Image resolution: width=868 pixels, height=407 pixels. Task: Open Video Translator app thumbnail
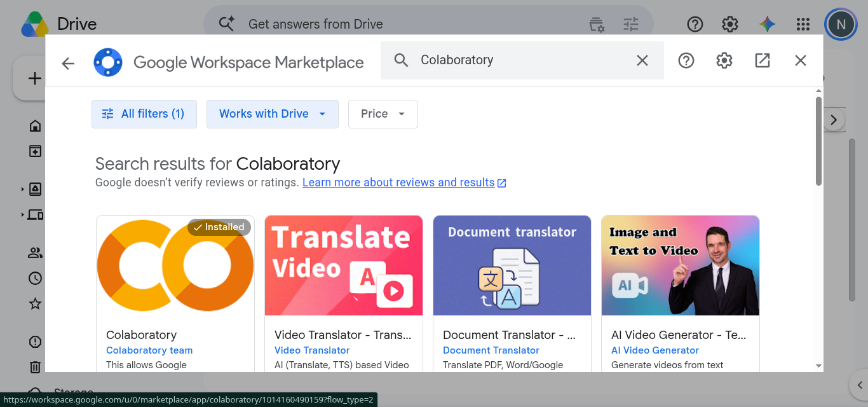(x=344, y=265)
